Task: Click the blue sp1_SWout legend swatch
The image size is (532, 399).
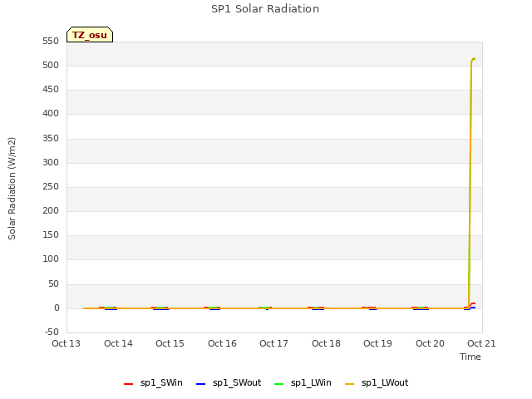Action: click(x=200, y=384)
